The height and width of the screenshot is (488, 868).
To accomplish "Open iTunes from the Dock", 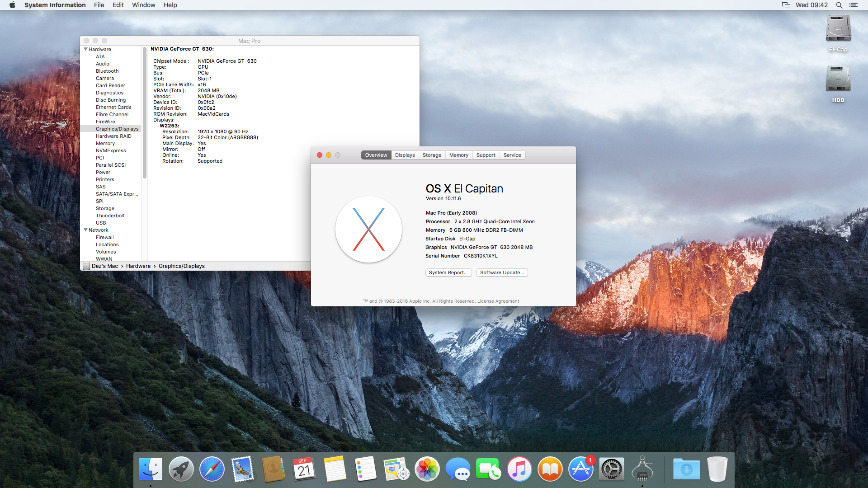I will point(519,469).
